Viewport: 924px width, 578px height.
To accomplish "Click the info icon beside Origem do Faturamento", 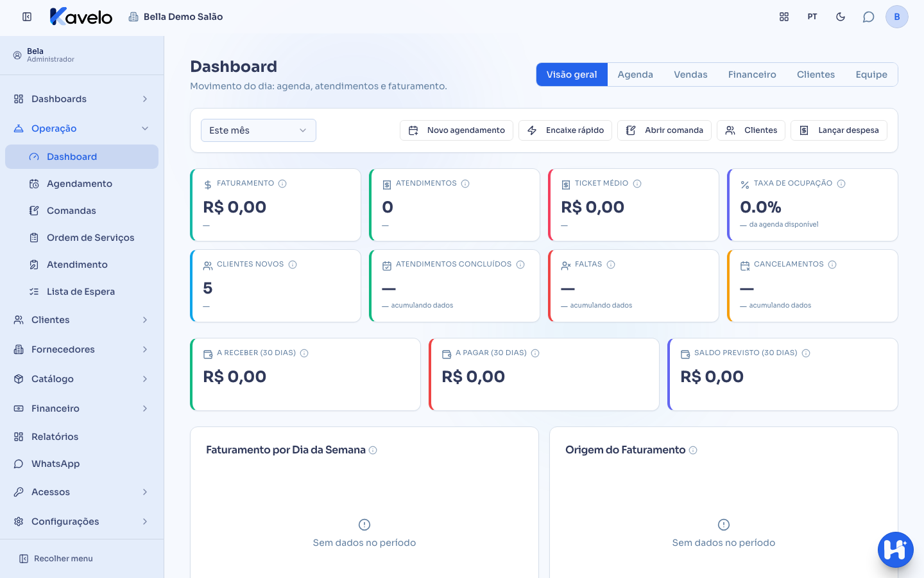I will coord(693,450).
